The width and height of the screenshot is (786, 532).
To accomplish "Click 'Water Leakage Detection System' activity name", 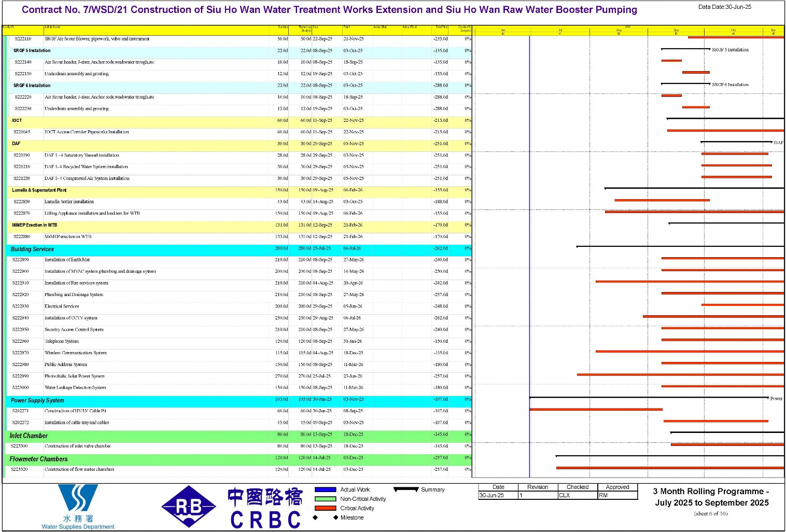I will coord(75,387).
